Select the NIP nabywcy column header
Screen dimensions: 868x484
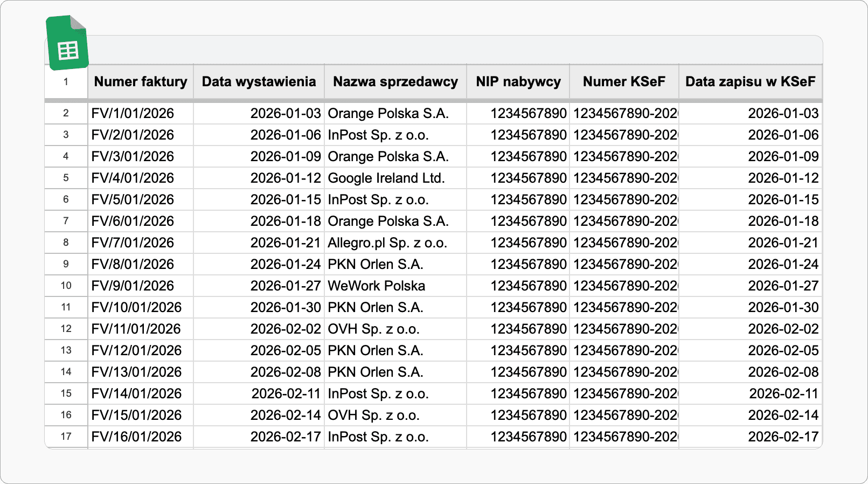coord(518,81)
